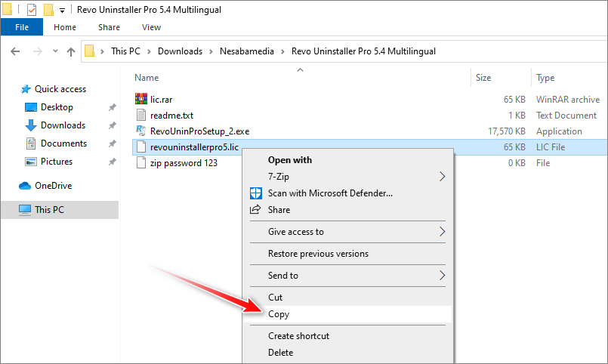Click the Back navigation arrow
The width and height of the screenshot is (608, 364).
pyautogui.click(x=15, y=51)
